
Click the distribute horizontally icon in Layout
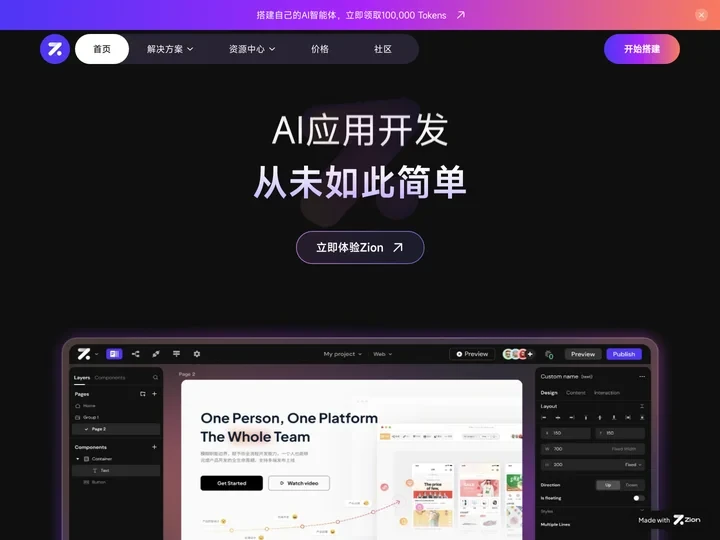628,418
